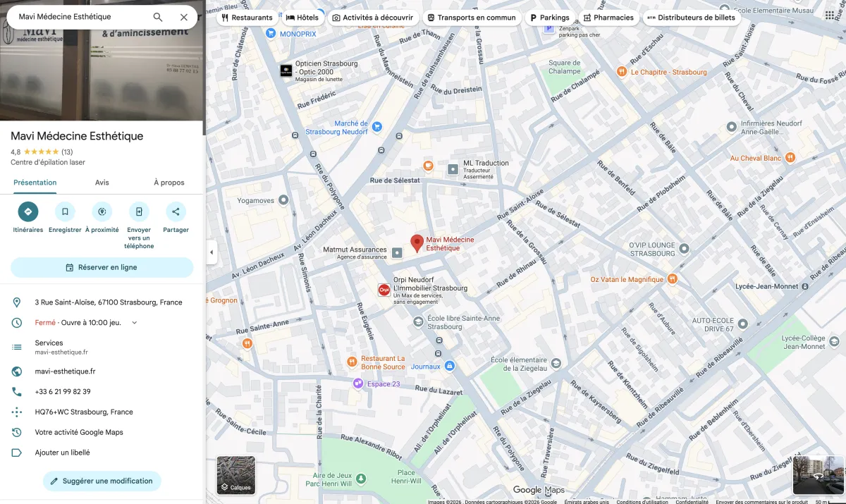
Task: Click the Confidentialité footer link
Action: [692, 501]
